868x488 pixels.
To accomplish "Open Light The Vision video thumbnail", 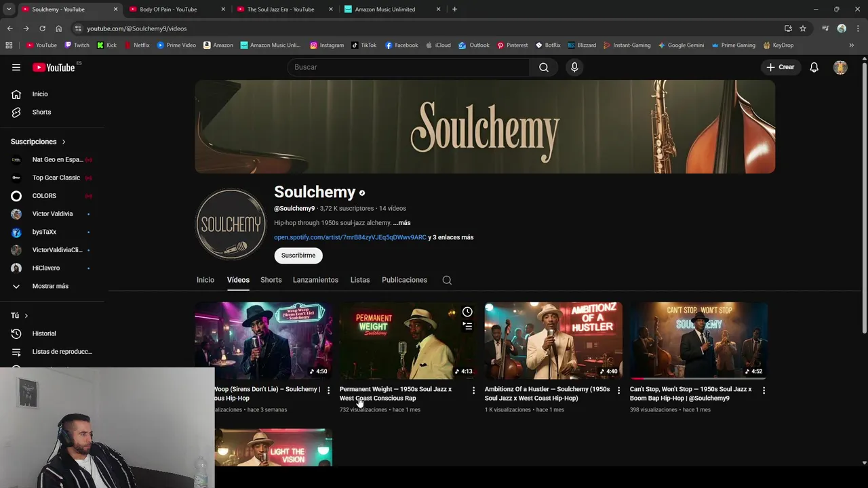I will [273, 447].
